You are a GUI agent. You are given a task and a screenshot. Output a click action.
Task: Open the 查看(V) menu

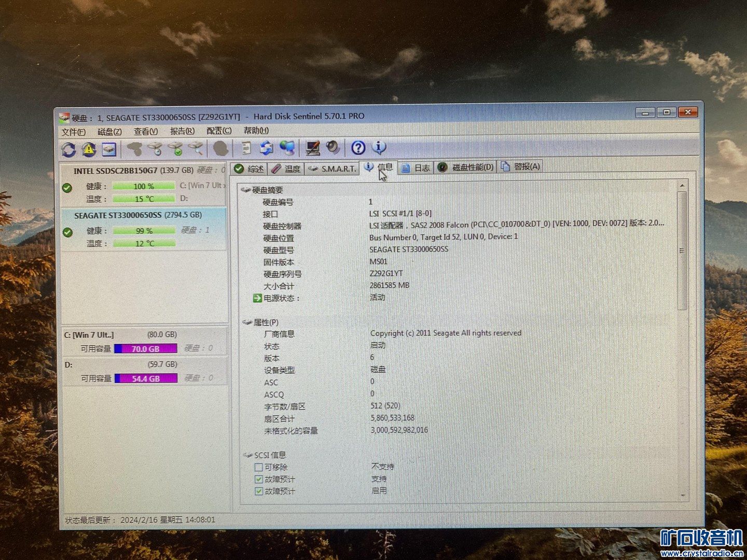[x=146, y=132]
